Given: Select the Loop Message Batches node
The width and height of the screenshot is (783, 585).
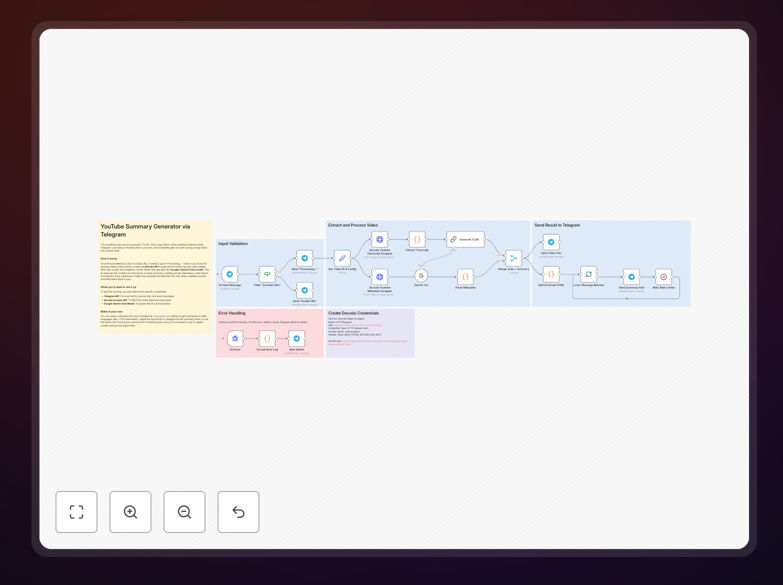Looking at the screenshot, I should (588, 274).
